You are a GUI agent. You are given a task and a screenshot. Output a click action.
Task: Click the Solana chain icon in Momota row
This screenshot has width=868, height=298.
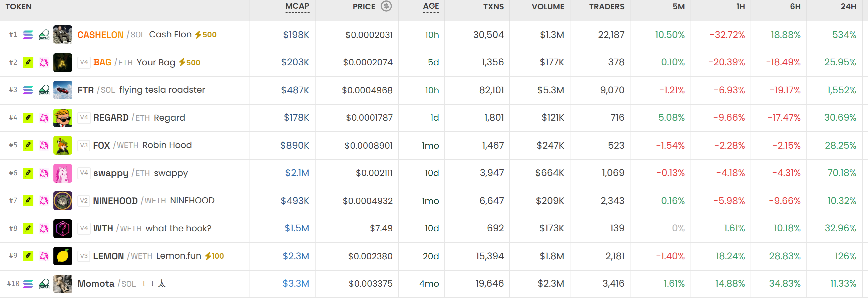tap(28, 284)
